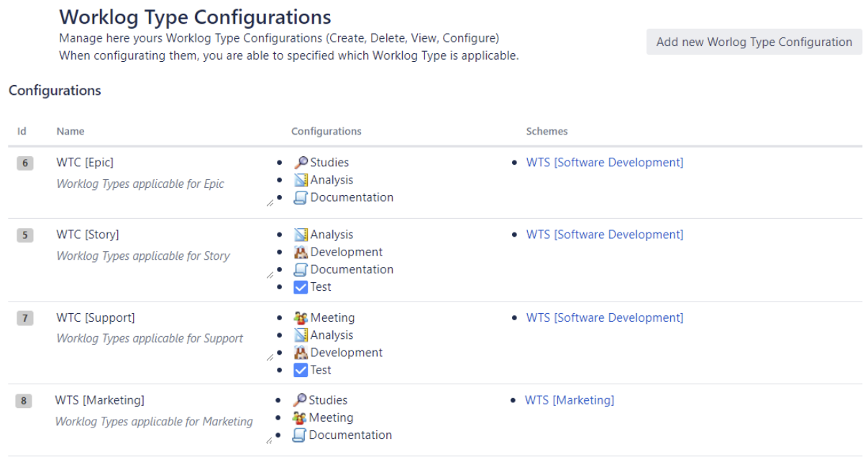Open WTS [Software Development] link in Support row
868x457 pixels.
tap(604, 317)
